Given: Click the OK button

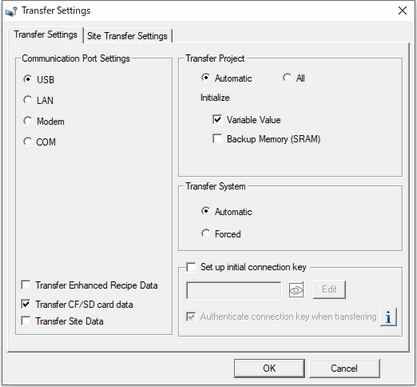Looking at the screenshot, I should [269, 368].
